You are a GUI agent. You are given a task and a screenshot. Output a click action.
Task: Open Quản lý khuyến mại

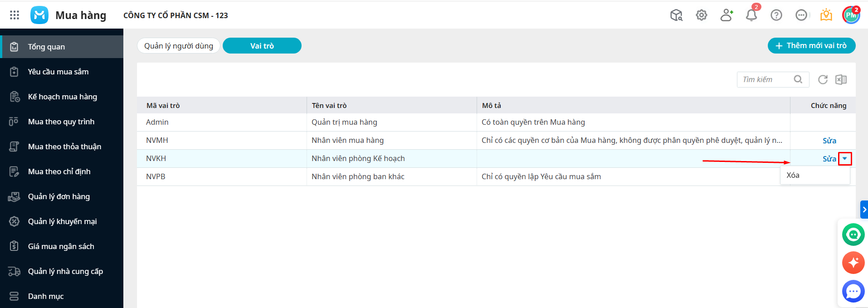(x=62, y=221)
